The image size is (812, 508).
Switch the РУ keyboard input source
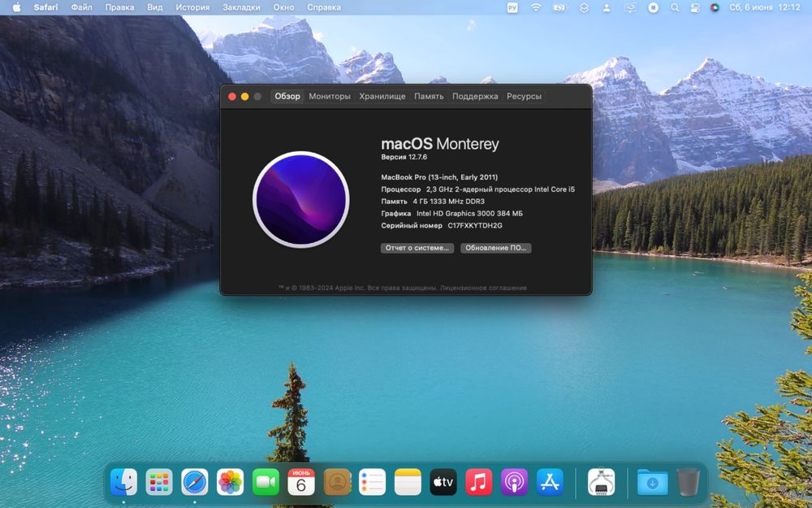pyautogui.click(x=512, y=8)
